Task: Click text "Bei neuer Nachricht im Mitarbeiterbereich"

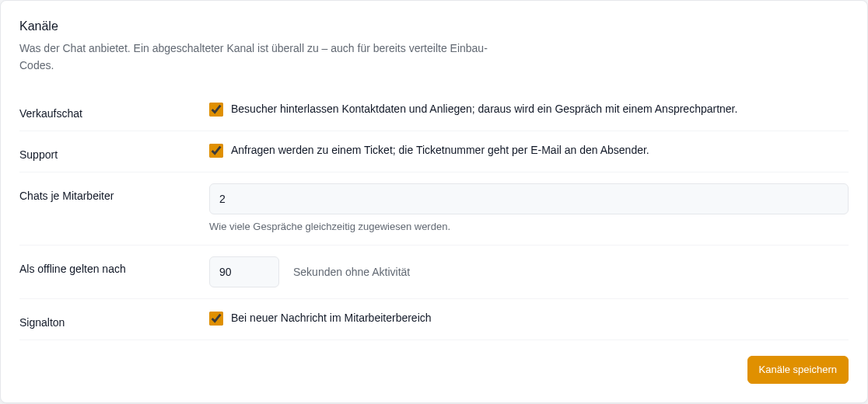Action: (331, 318)
